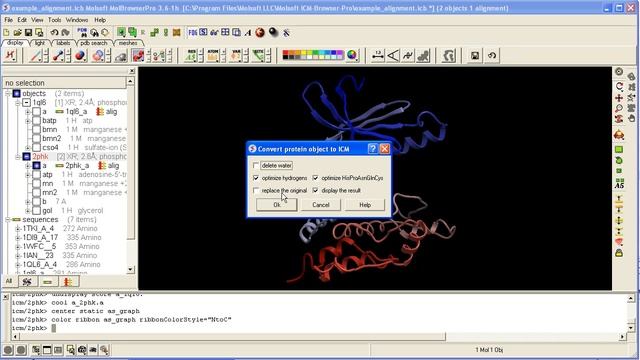640x360 pixels.
Task: Click the open folder toolbar icon
Action: [x=17, y=32]
